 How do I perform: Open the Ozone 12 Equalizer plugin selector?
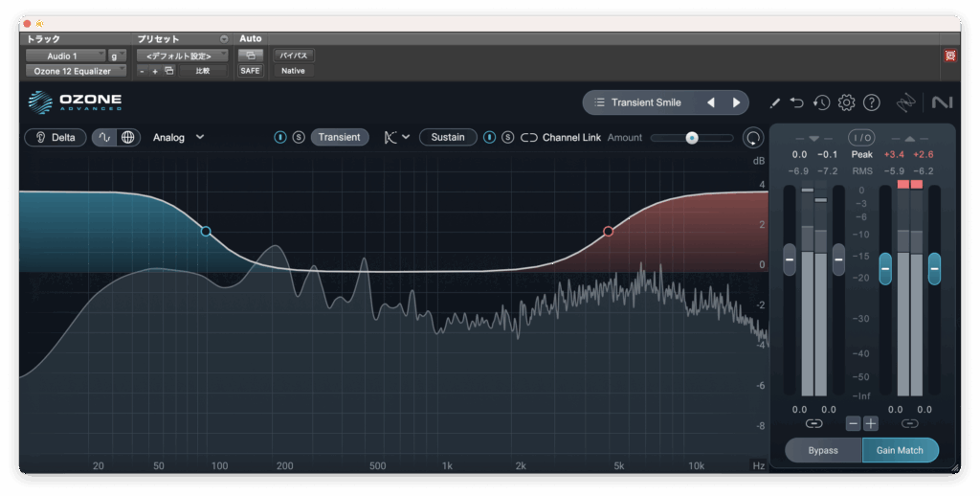click(75, 71)
